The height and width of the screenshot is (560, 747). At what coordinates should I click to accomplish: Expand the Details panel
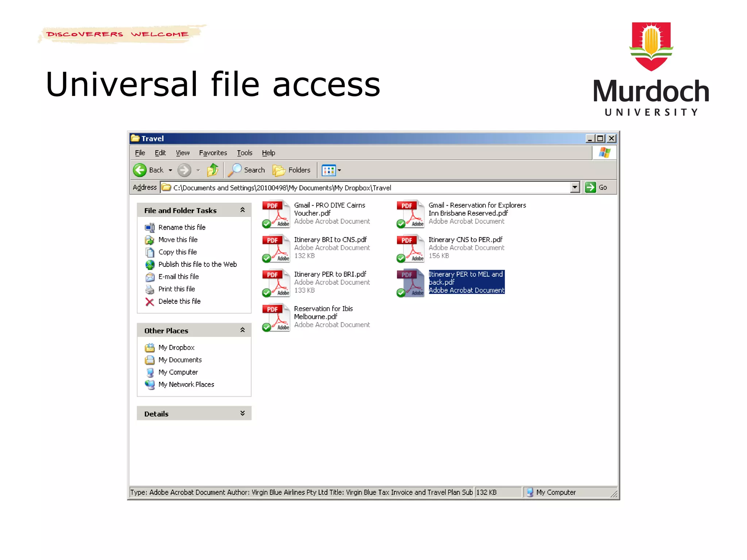click(x=243, y=413)
